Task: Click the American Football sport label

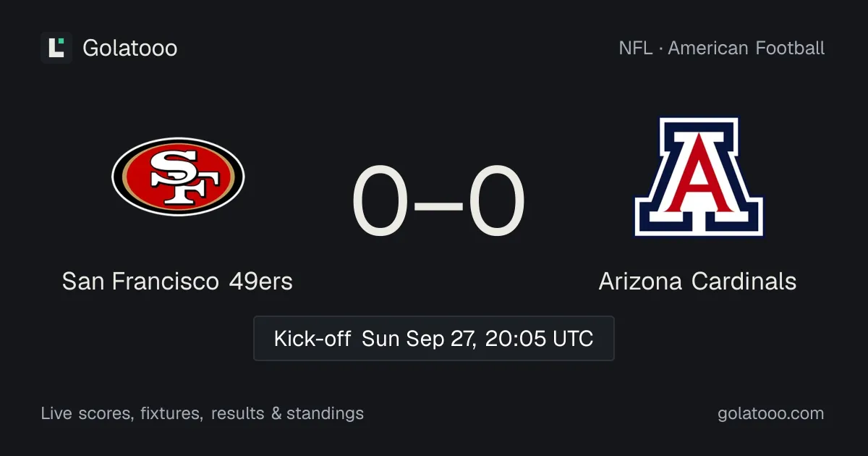Action: pyautogui.click(x=746, y=48)
